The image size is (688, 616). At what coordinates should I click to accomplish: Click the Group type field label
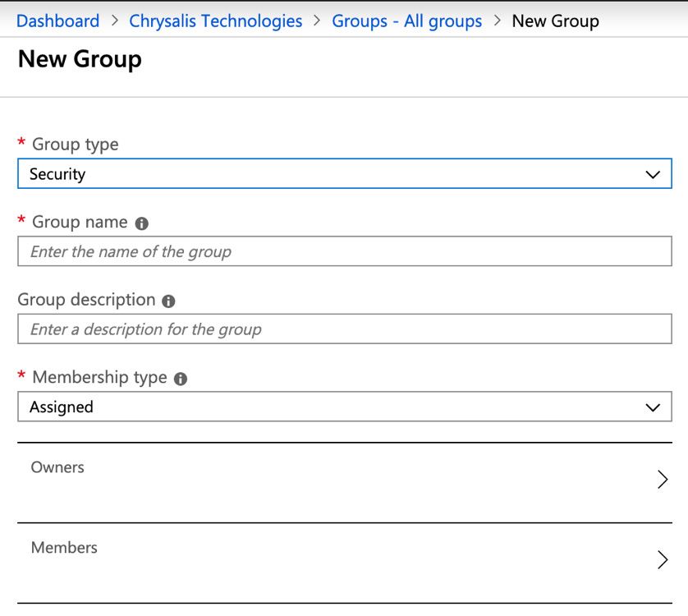[75, 145]
